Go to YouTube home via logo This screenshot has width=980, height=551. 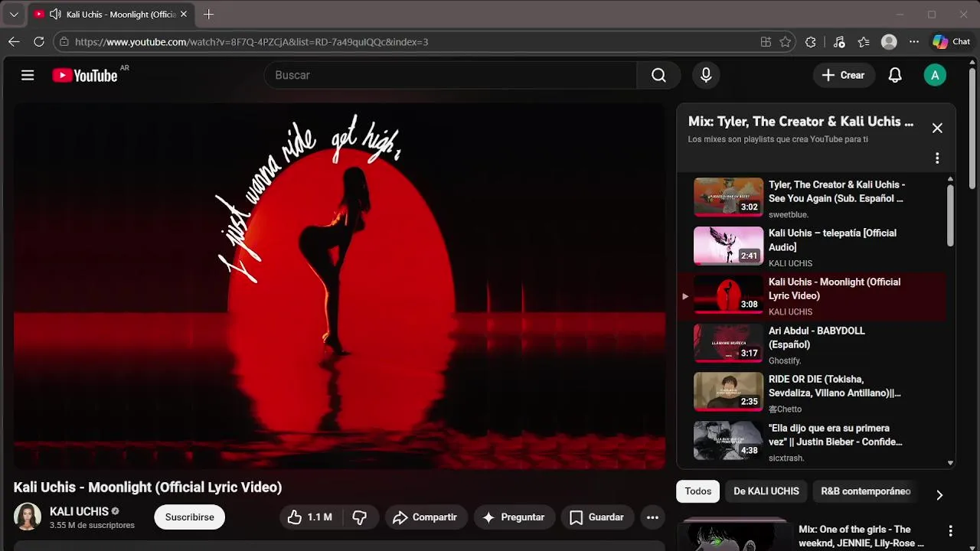[x=85, y=75]
